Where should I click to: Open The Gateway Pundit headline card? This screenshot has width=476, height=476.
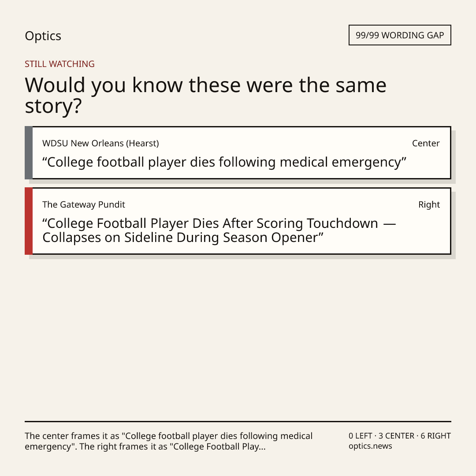[238, 221]
